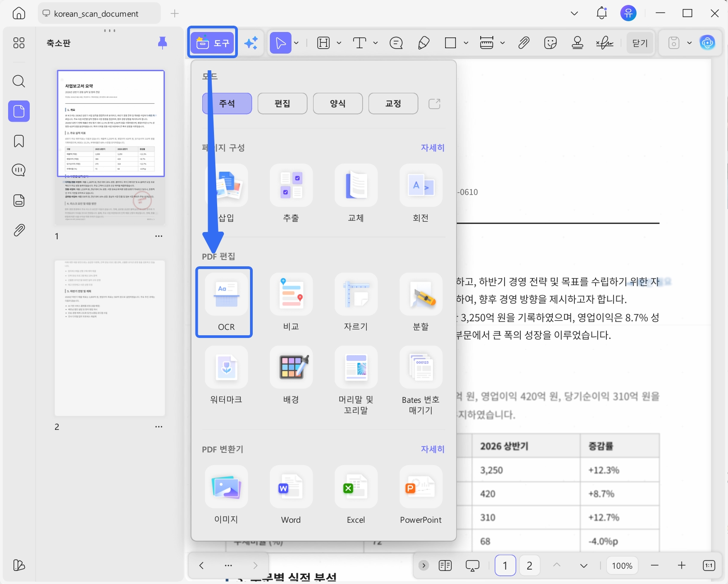Open the AI assistant sparkle icon
The height and width of the screenshot is (584, 728).
tap(251, 43)
